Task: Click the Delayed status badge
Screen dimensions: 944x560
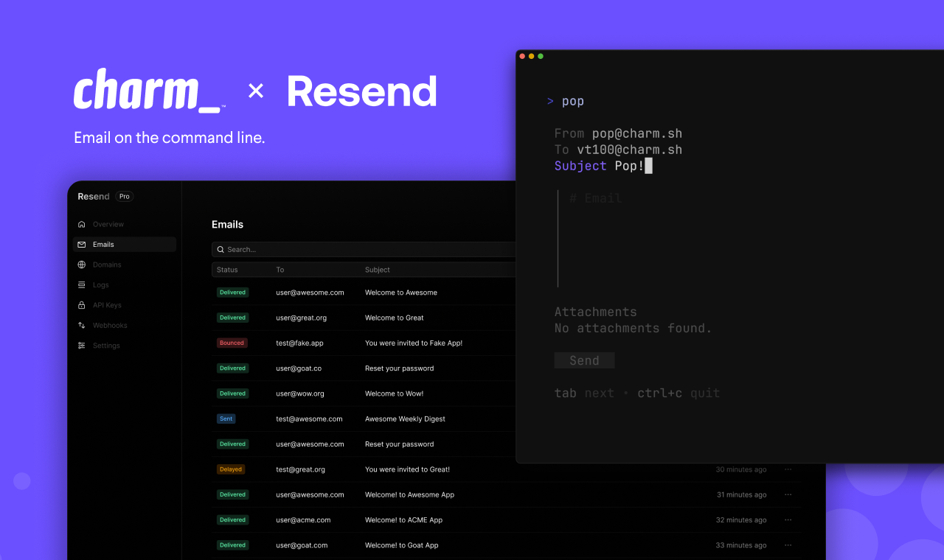Action: pos(231,469)
